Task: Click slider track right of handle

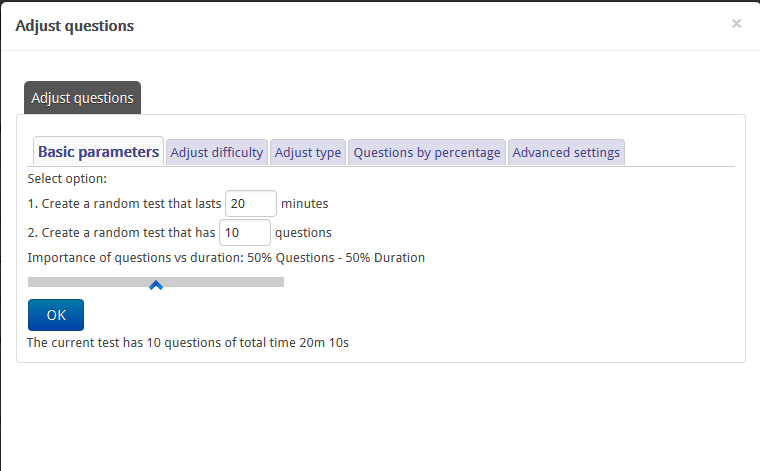Action: coord(223,282)
